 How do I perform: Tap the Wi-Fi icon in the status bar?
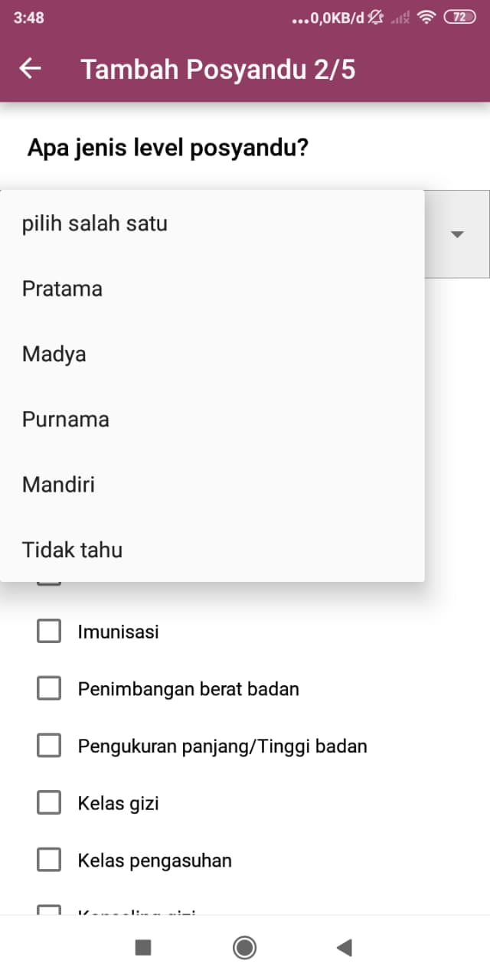click(x=428, y=17)
